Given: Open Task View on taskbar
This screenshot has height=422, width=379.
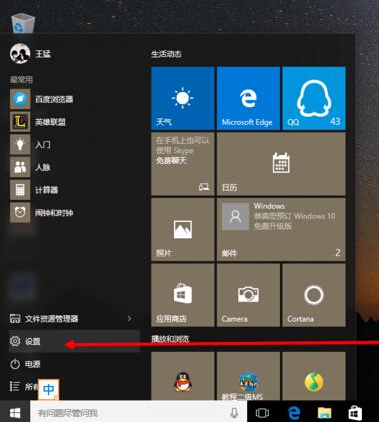Looking at the screenshot, I should coord(262,413).
